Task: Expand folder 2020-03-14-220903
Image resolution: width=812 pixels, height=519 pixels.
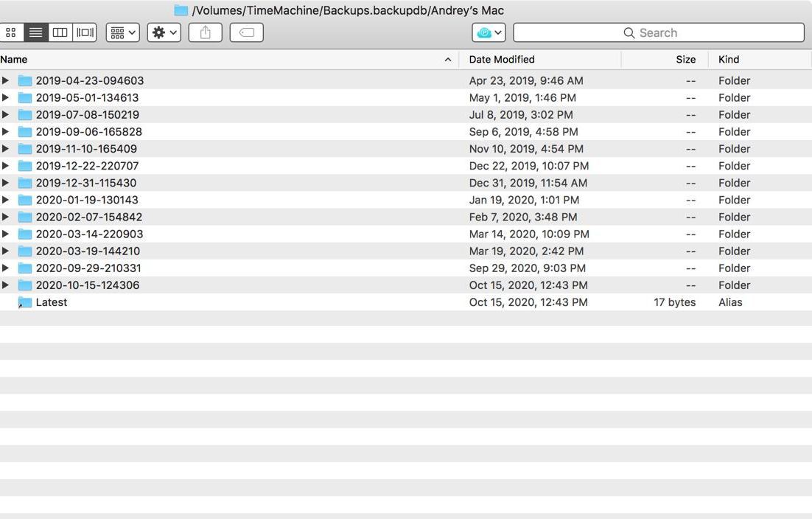Action: [x=5, y=234]
